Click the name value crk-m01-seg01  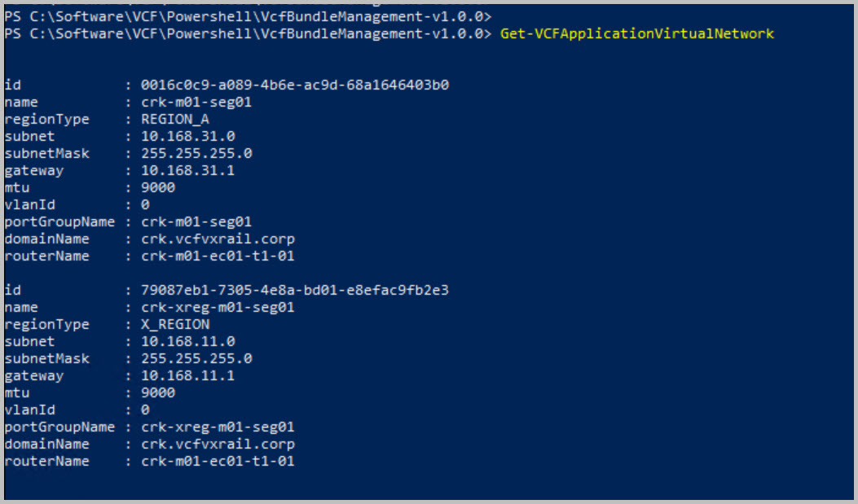tap(196, 102)
